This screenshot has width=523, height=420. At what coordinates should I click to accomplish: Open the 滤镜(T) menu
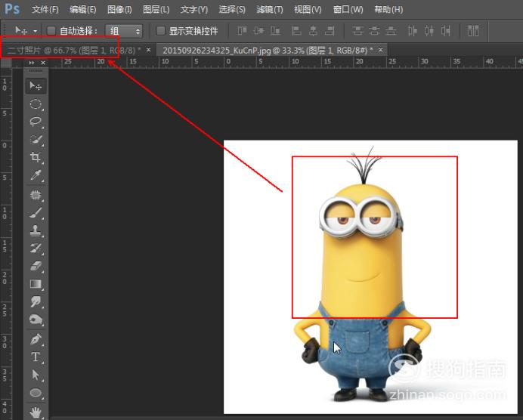point(270,9)
